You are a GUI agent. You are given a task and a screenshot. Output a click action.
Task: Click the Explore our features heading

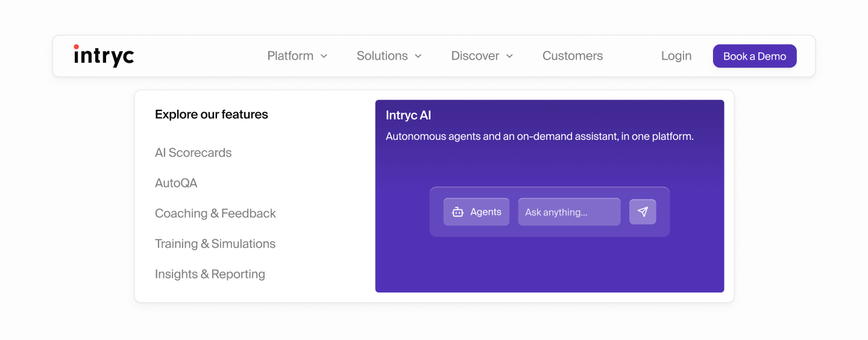[x=212, y=115]
